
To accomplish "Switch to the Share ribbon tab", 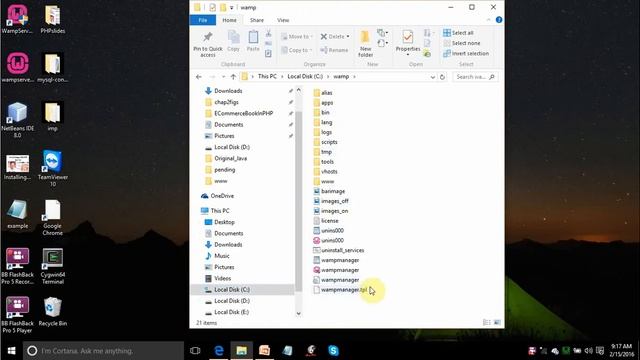I will click(257, 20).
